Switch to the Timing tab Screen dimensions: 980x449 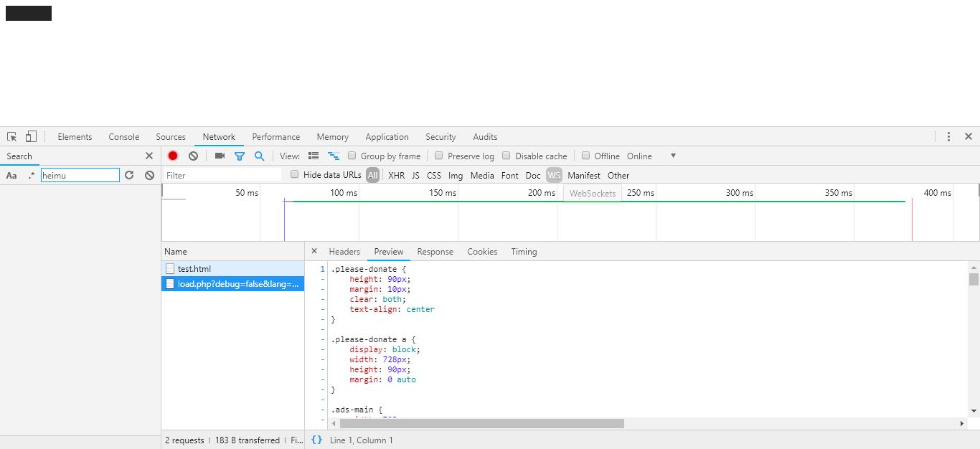point(524,251)
